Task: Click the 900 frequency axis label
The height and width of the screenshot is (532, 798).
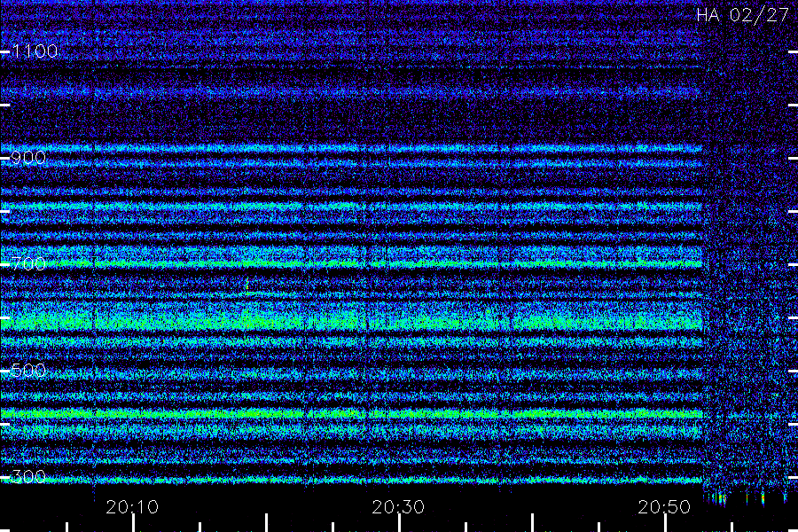Action: pyautogui.click(x=28, y=157)
